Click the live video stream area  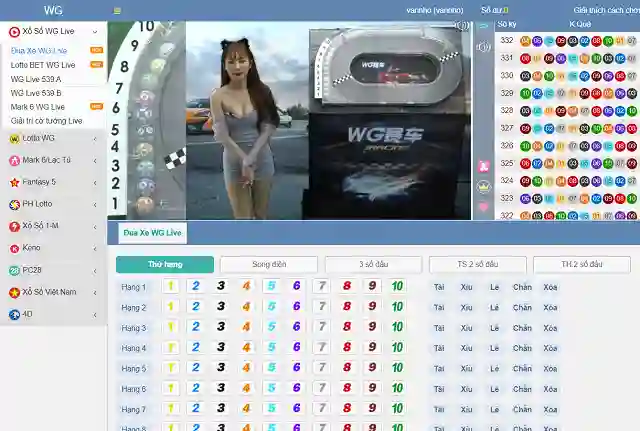click(289, 120)
